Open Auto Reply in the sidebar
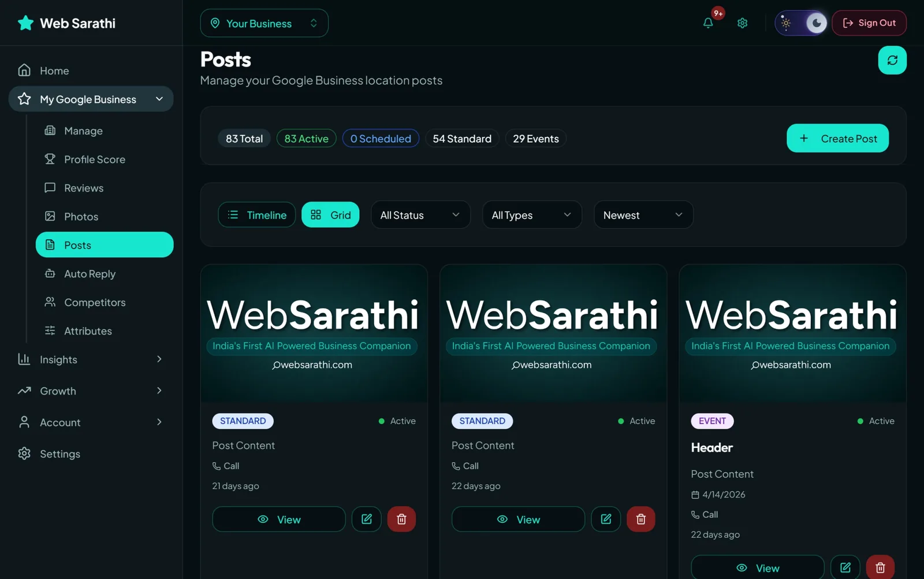Screen dimensions: 924x579 click(x=105, y=273)
